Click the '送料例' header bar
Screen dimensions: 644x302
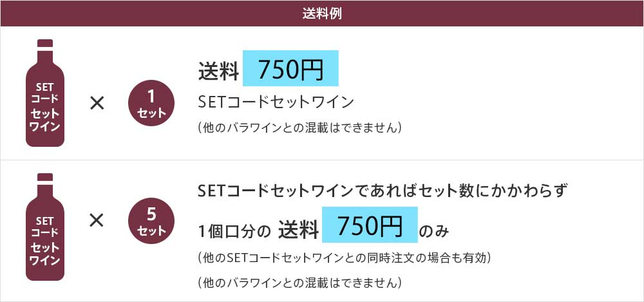[x=322, y=14]
